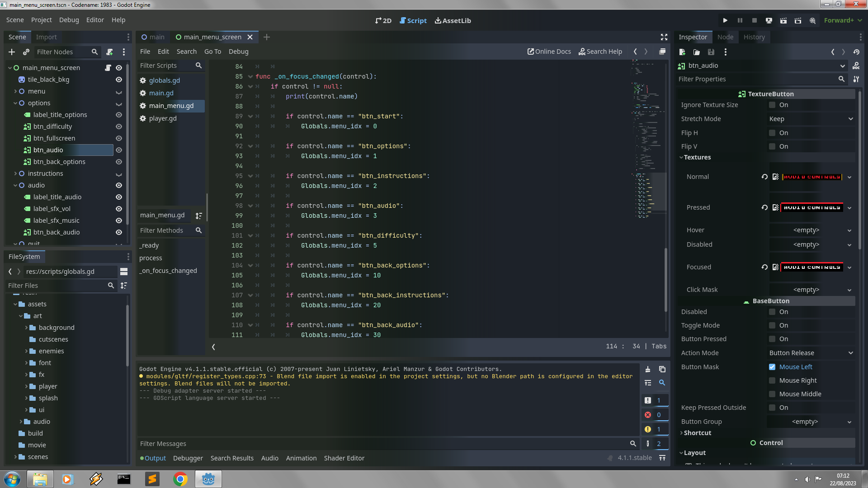Open the script attached to main_menu_screen
This screenshot has width=868, height=488.
coord(108,68)
